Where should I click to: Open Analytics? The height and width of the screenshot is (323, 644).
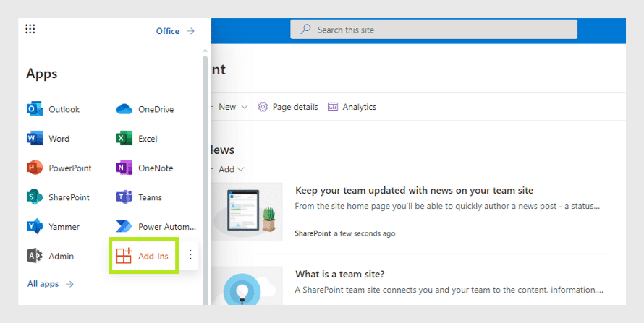[x=352, y=107]
